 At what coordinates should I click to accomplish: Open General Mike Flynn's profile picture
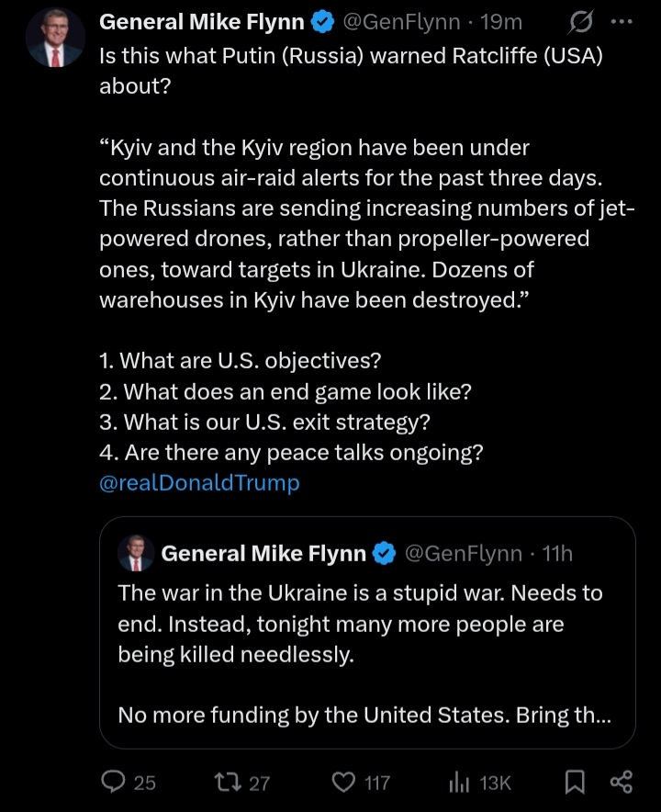tap(55, 38)
